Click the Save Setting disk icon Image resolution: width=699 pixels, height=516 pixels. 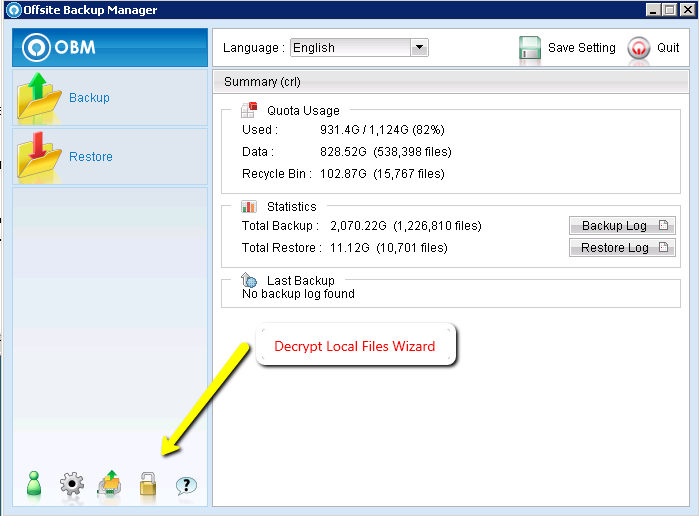530,48
